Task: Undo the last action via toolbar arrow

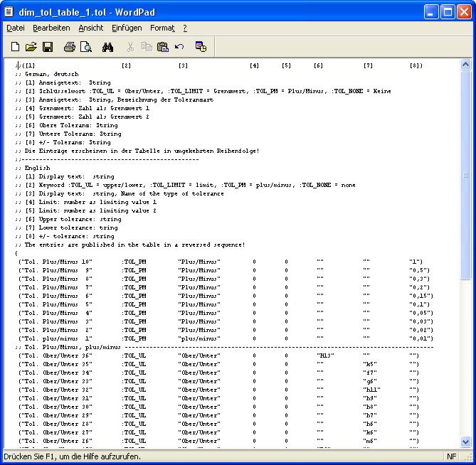Action: click(x=179, y=47)
